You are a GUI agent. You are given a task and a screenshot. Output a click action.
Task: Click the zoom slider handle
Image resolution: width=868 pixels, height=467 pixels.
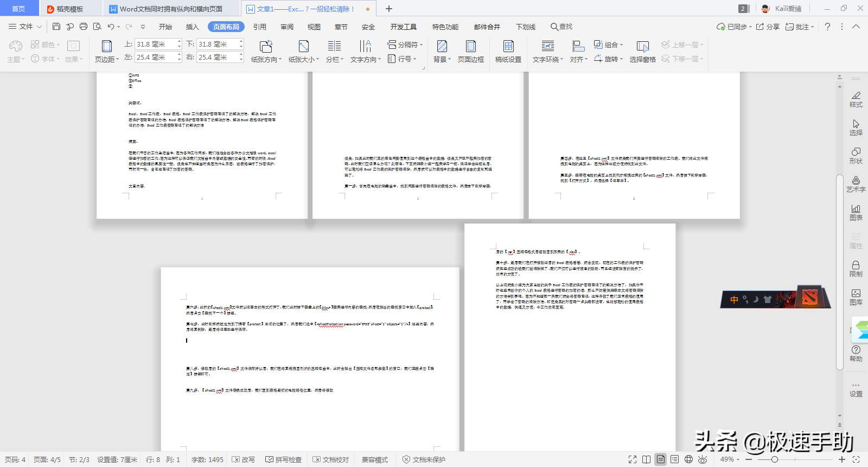click(x=775, y=459)
